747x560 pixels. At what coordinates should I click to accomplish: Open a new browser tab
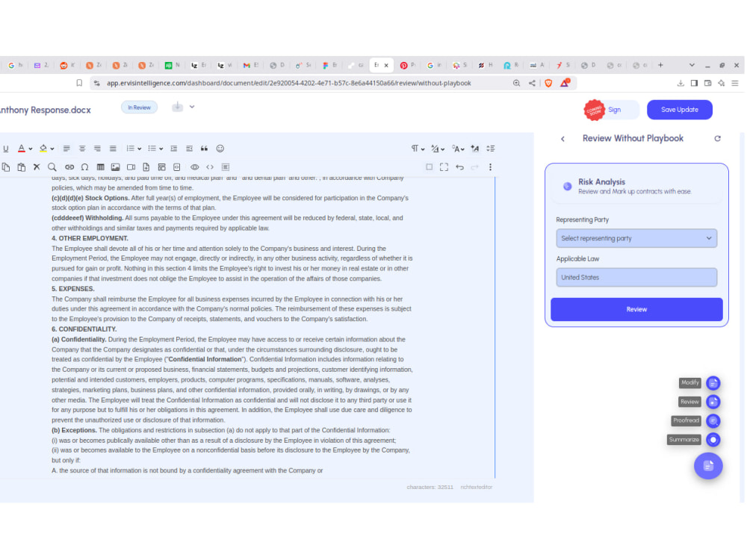pos(660,65)
